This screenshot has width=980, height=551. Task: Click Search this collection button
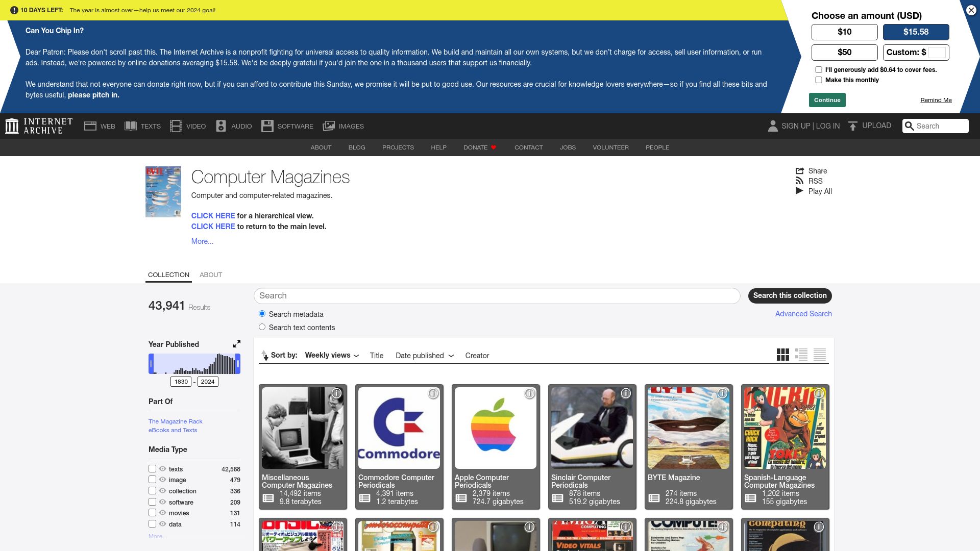790,296
